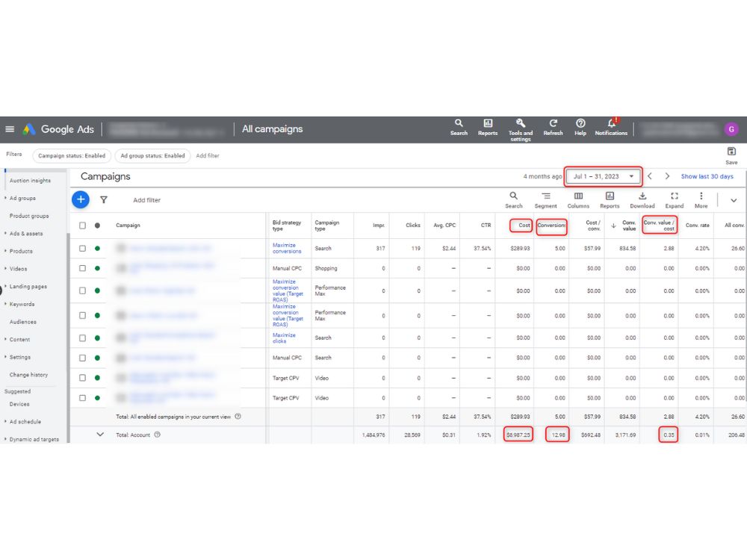
Task: Sort by the Conv. value column arrow
Action: click(613, 225)
